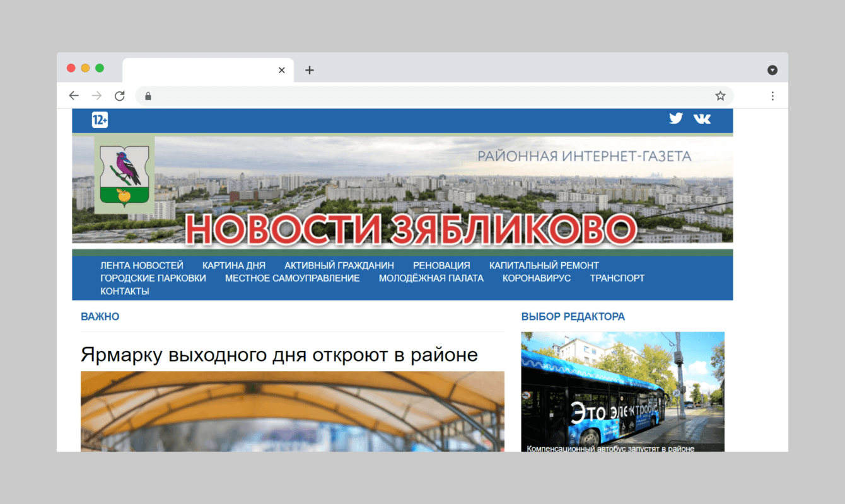Click the 12+ age rating badge
Screen dimensions: 845x504
[x=100, y=120]
